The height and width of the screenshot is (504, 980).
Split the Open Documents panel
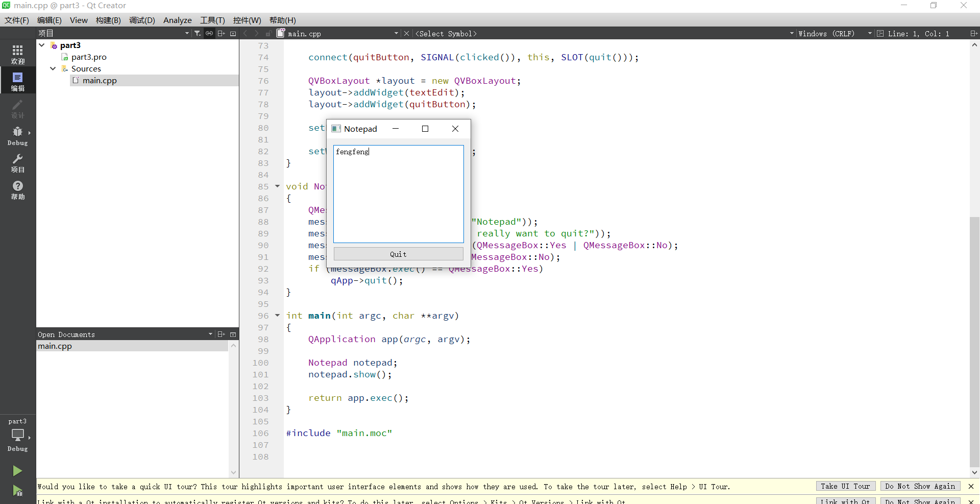click(x=221, y=334)
